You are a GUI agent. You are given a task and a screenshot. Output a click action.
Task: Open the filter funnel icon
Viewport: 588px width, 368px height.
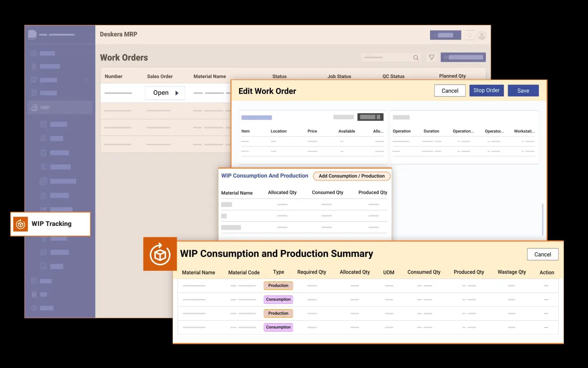tap(431, 58)
